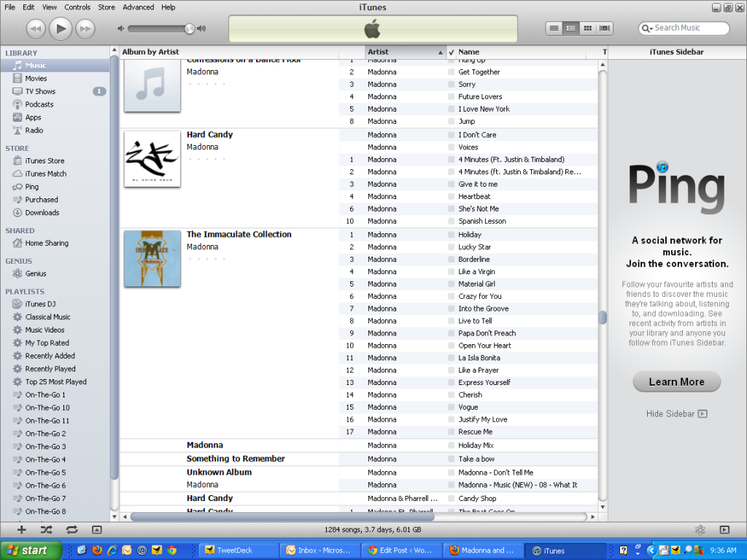Viewport: 747px width, 560px height.
Task: Open the Edit menu
Action: 28,7
